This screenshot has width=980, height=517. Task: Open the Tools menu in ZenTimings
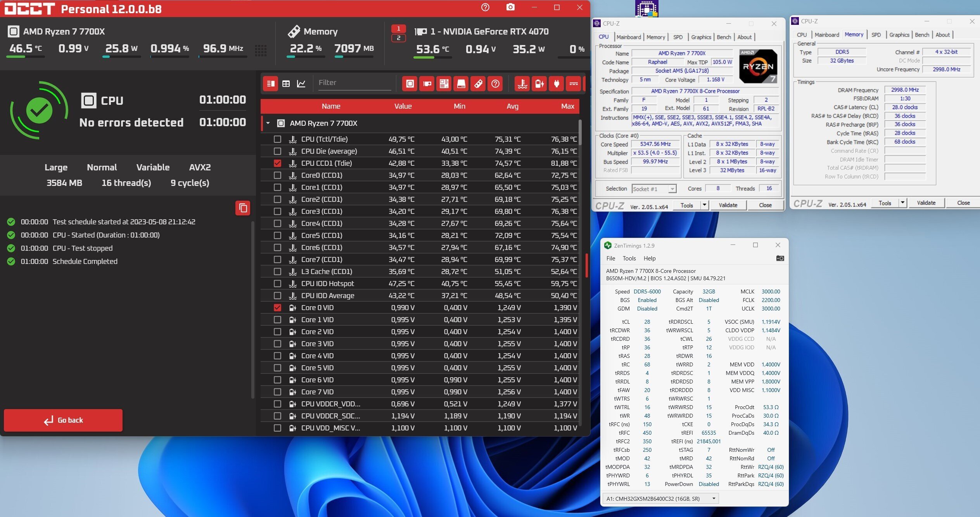coord(629,258)
